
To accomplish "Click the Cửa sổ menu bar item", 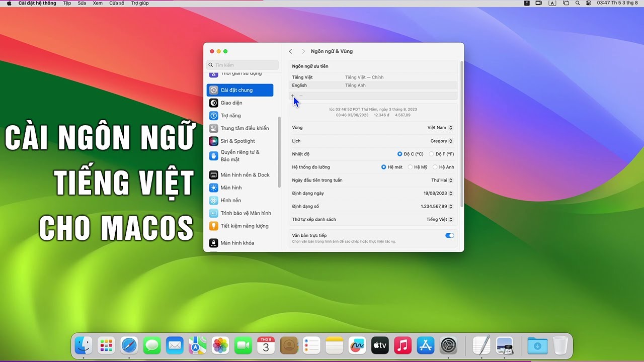I will [118, 3].
